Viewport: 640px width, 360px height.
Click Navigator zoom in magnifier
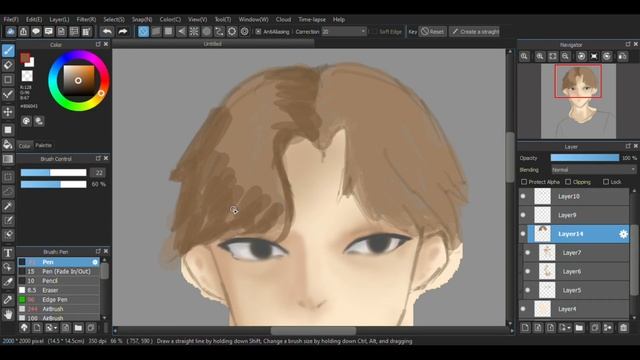click(540, 56)
